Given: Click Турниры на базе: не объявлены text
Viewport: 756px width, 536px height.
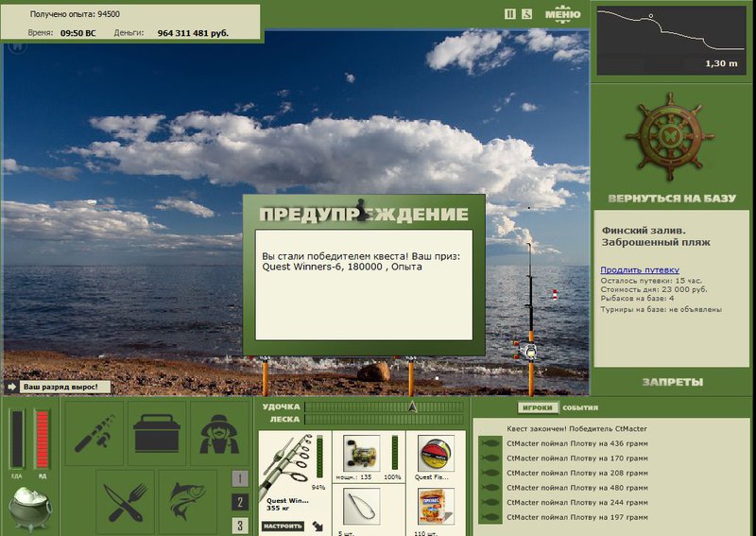Looking at the screenshot, I should (661, 309).
